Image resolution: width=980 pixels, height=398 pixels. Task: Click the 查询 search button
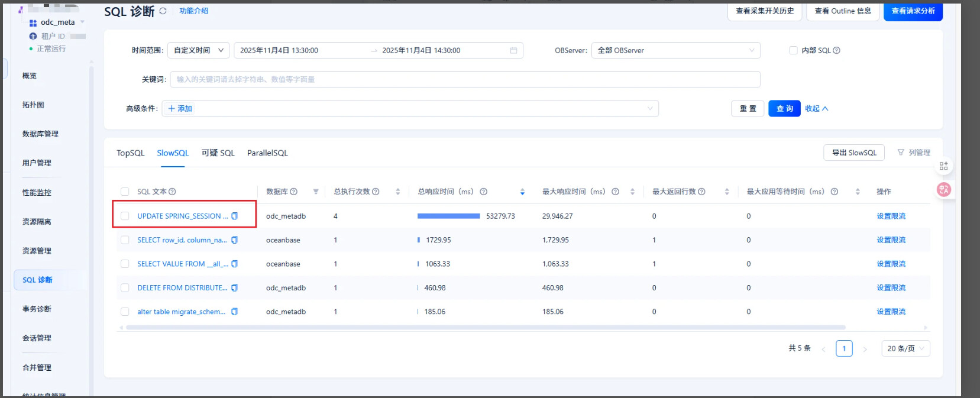[x=784, y=109]
